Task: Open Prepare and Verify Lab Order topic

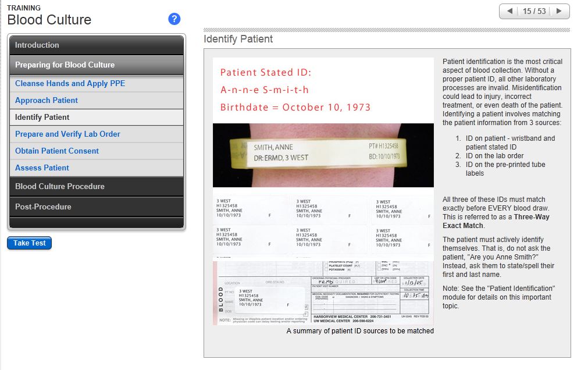Action: pyautogui.click(x=67, y=134)
